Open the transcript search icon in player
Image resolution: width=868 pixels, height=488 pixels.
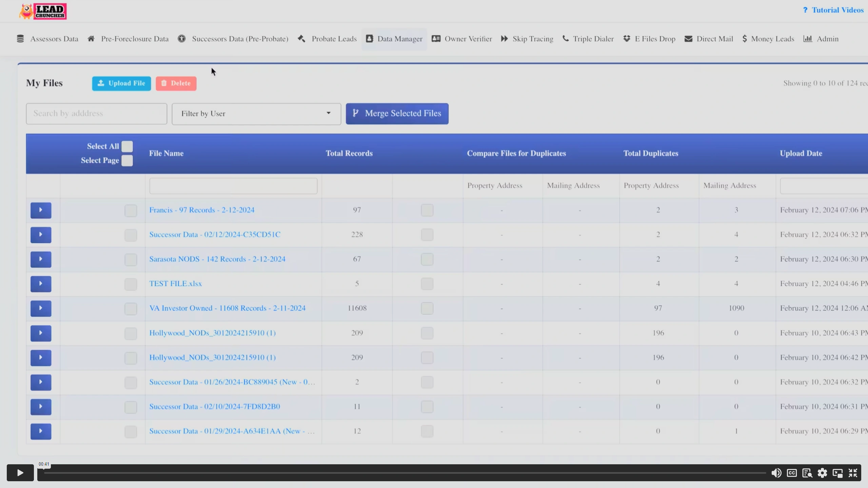[807, 473]
